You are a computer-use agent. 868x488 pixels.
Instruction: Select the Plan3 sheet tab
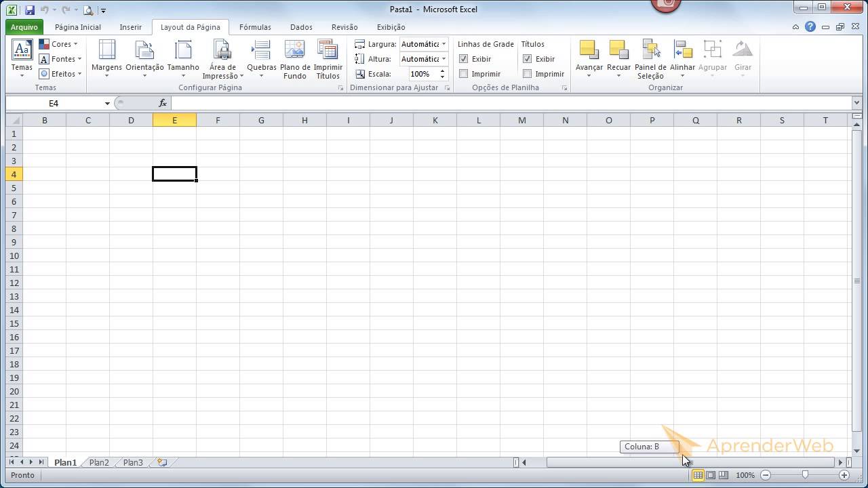click(x=133, y=462)
